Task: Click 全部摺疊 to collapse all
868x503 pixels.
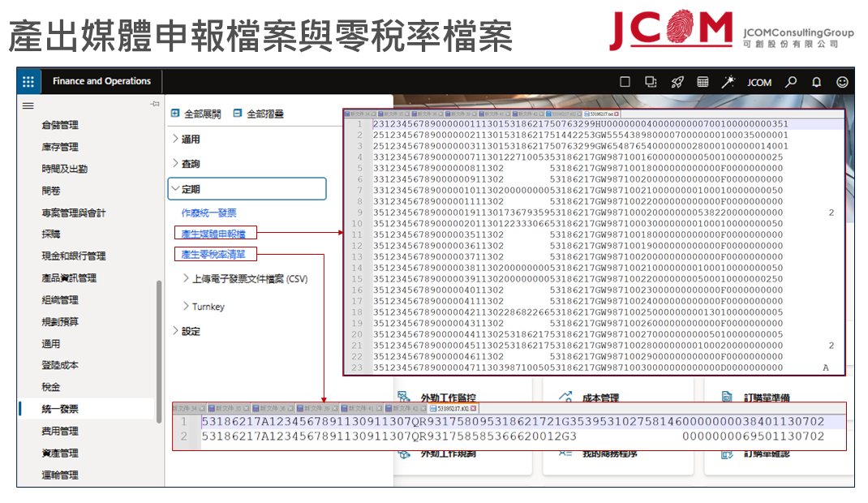Action: pyautogui.click(x=258, y=114)
